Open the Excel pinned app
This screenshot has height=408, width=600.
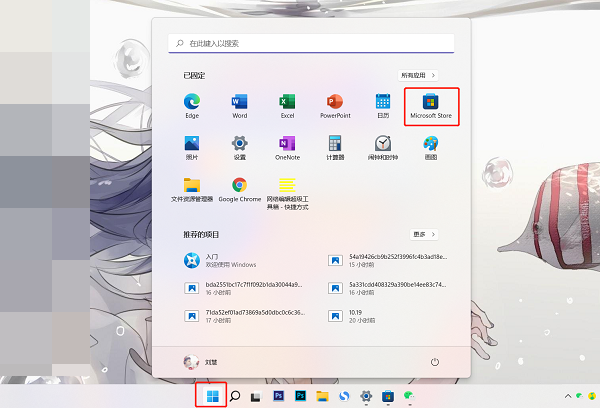[287, 106]
